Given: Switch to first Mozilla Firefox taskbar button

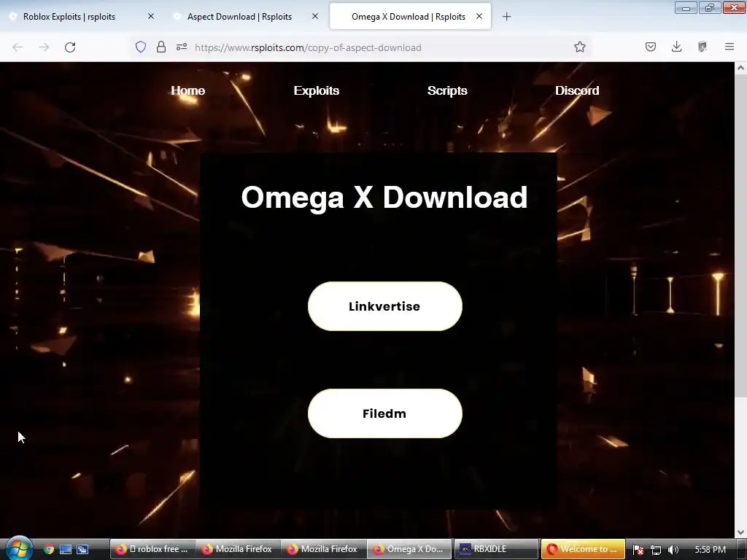Looking at the screenshot, I should click(x=237, y=549).
